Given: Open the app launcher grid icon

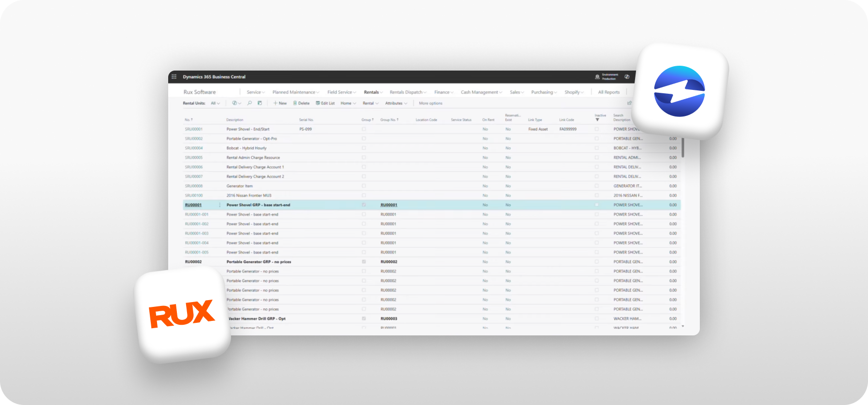Looking at the screenshot, I should 174,76.
